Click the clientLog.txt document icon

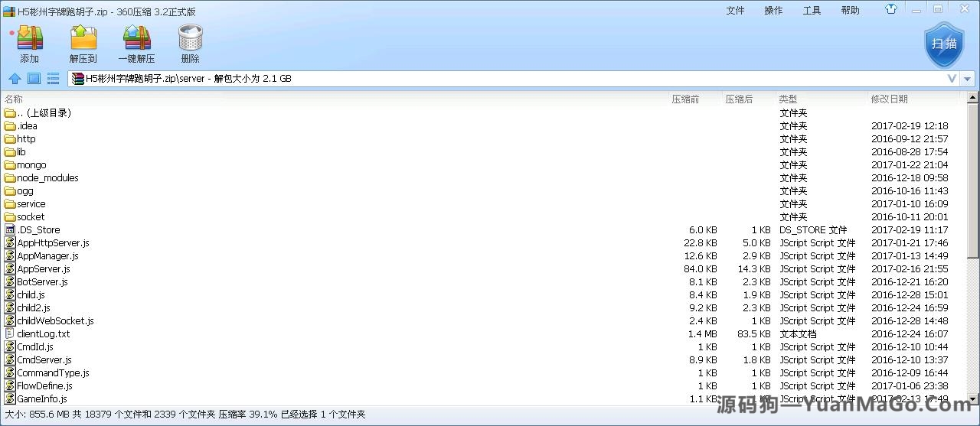[x=10, y=333]
